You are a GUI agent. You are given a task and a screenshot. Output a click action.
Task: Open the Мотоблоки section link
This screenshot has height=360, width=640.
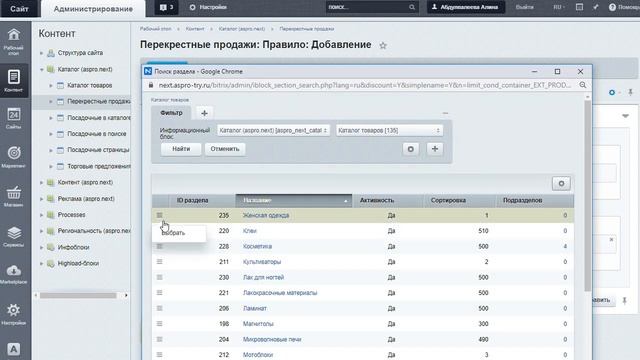258,355
